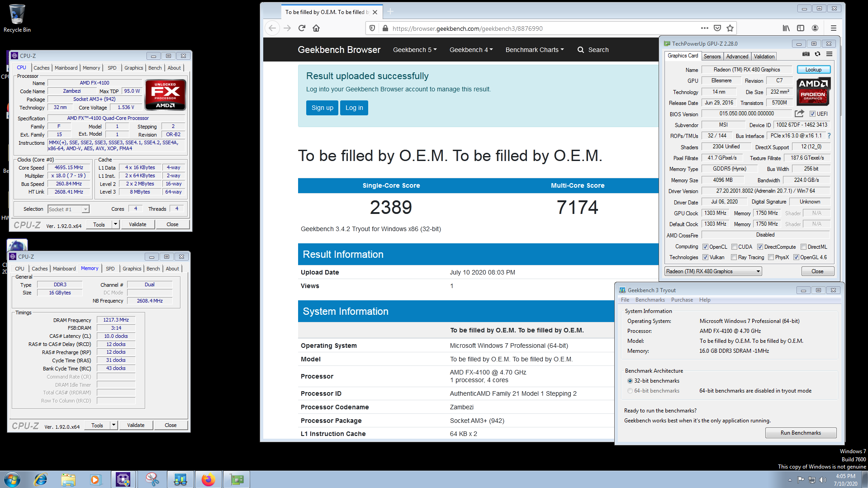
Task: Click the Save to Pocket icon
Action: 717,28
